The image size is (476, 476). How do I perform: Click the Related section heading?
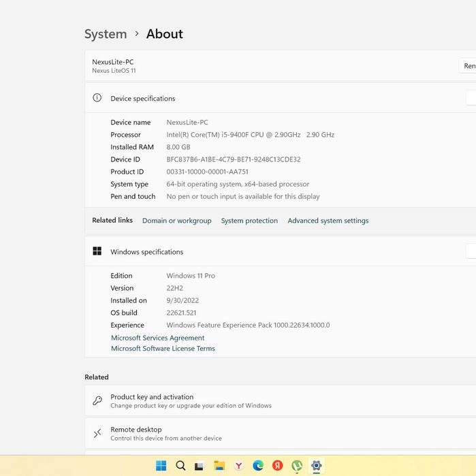tap(96, 377)
